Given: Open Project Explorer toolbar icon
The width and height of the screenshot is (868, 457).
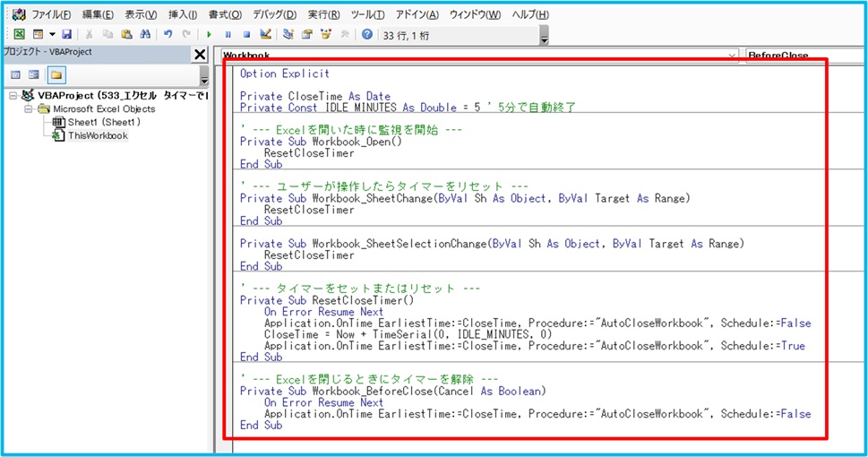Looking at the screenshot, I should (x=288, y=34).
